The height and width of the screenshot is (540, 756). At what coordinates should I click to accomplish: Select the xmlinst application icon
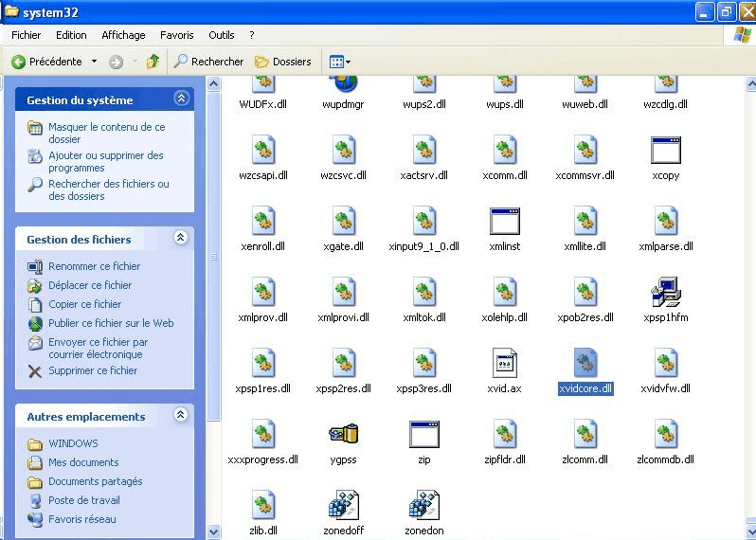point(504,221)
